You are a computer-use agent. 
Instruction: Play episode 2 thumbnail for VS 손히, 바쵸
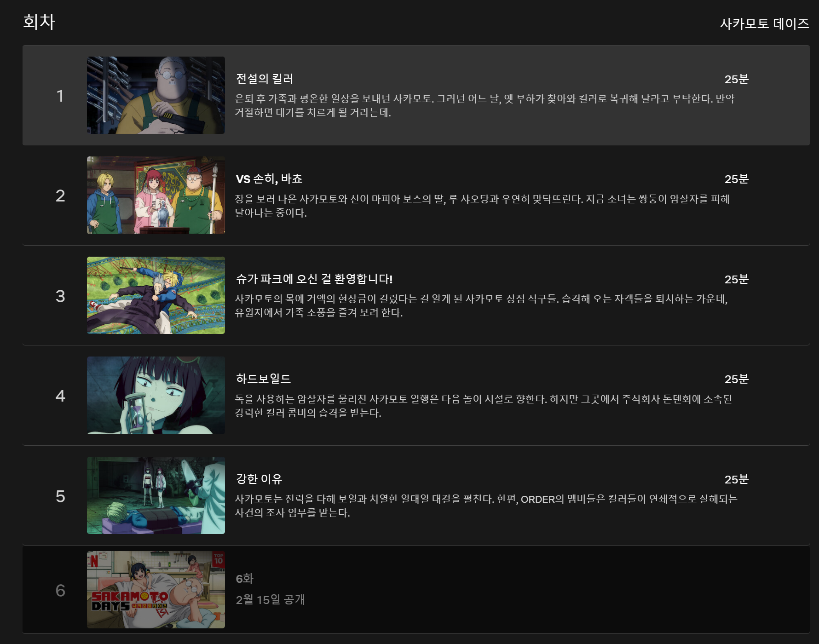pyautogui.click(x=156, y=195)
